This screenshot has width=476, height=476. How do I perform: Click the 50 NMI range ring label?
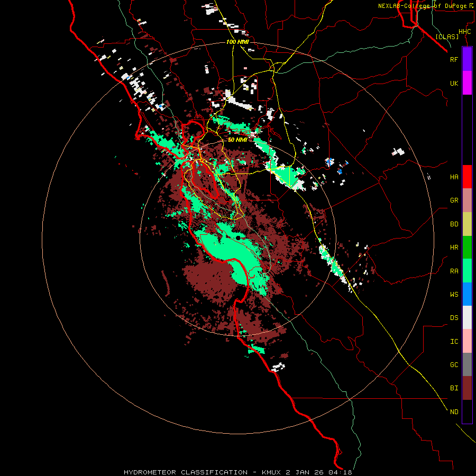[x=237, y=140]
